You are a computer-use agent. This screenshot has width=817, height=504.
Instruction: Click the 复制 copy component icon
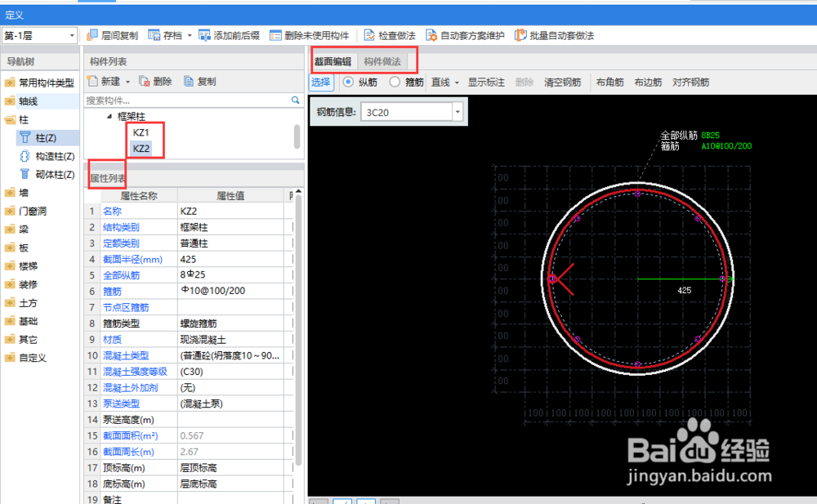pyautogui.click(x=189, y=81)
